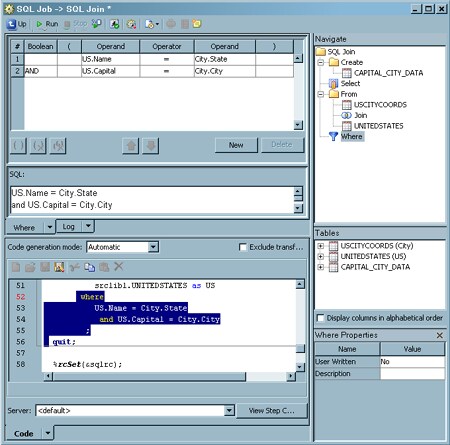Click the colored save-as icon in code toolbar
450x445 pixels.
pyautogui.click(x=59, y=267)
